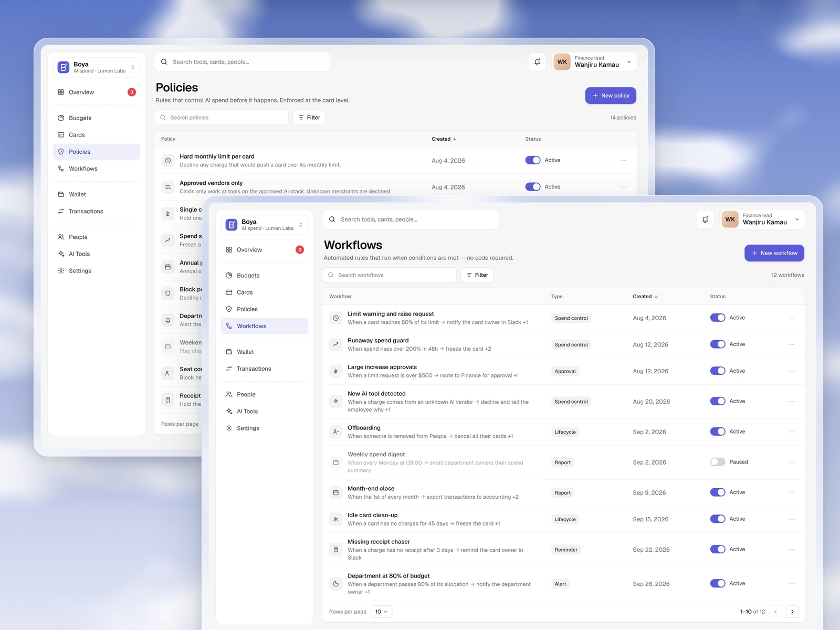Click the Month-end close calendar icon

click(336, 492)
